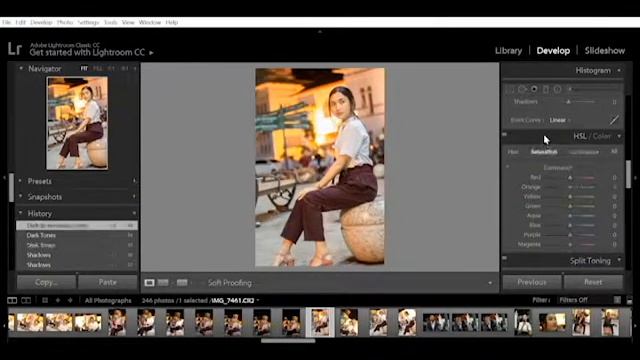Select the Radial Filter tool

tap(557, 89)
